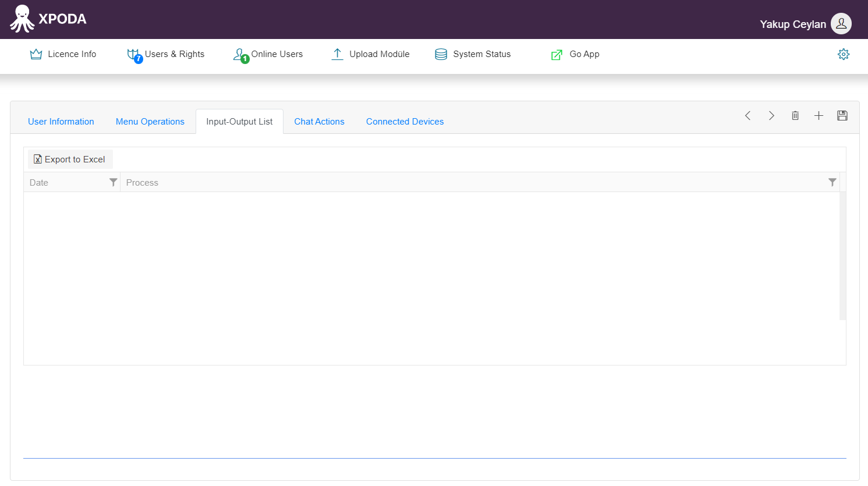Click the Users & Rights shield icon
The width and height of the screenshot is (868, 486).
(134, 55)
